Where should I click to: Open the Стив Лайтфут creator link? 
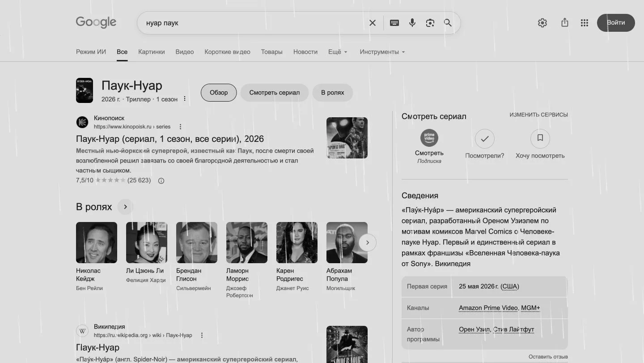click(514, 329)
